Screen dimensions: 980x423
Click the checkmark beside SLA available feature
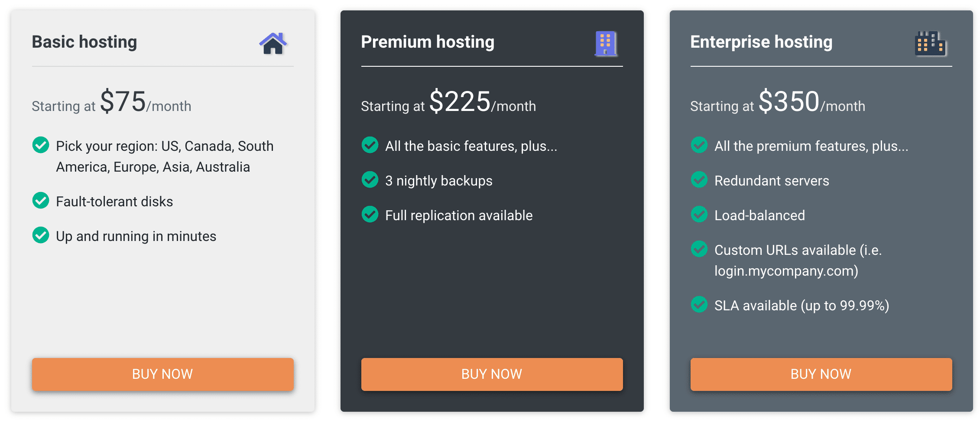click(x=699, y=305)
